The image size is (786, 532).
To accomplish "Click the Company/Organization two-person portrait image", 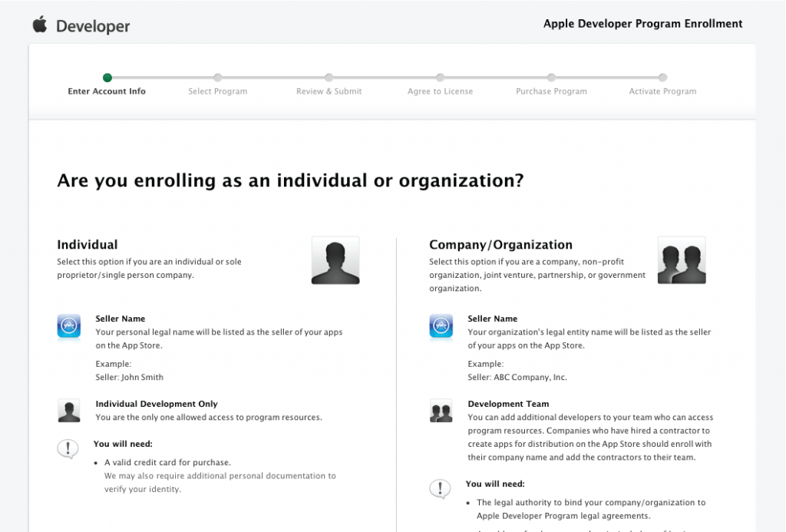I will coord(682,261).
